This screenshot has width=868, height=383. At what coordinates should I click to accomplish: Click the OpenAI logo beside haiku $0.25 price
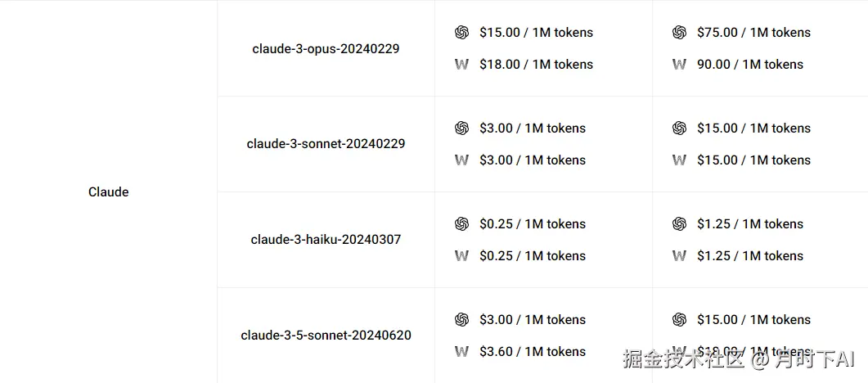(461, 224)
